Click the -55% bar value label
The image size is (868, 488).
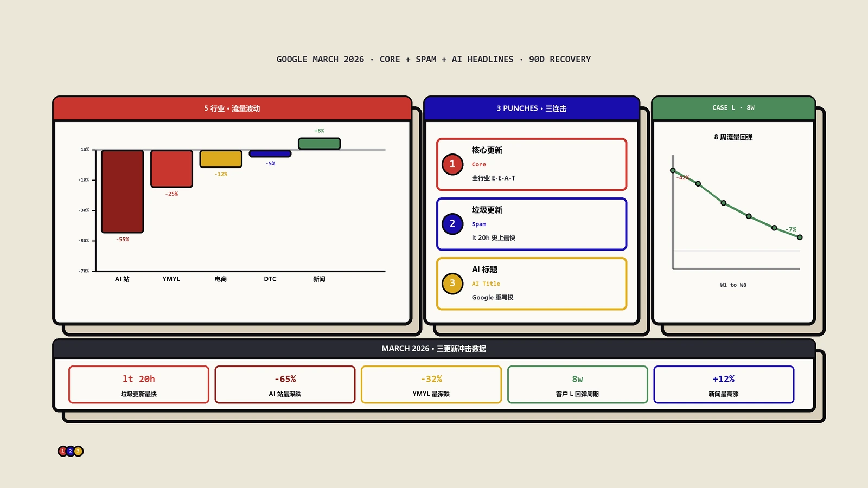pos(123,240)
